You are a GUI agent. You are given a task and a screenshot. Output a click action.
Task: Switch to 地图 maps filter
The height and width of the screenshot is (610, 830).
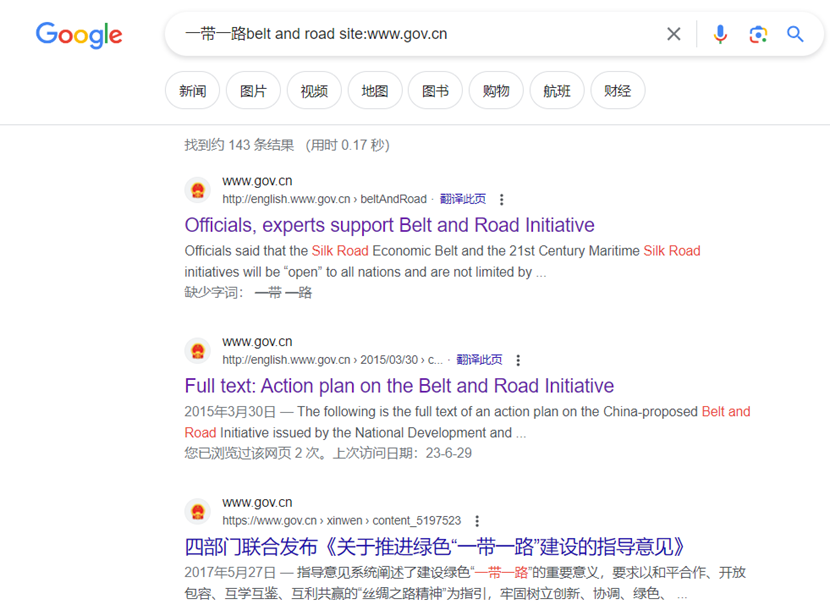click(x=375, y=91)
